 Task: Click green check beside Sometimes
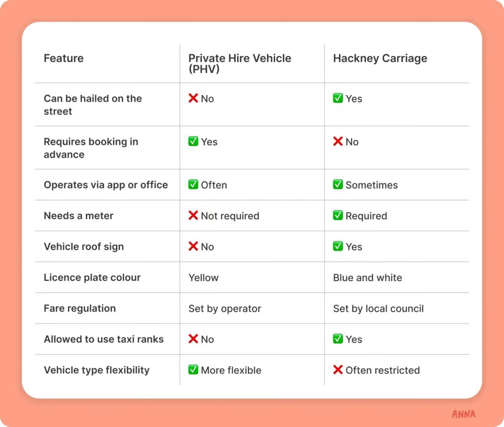[x=338, y=185]
